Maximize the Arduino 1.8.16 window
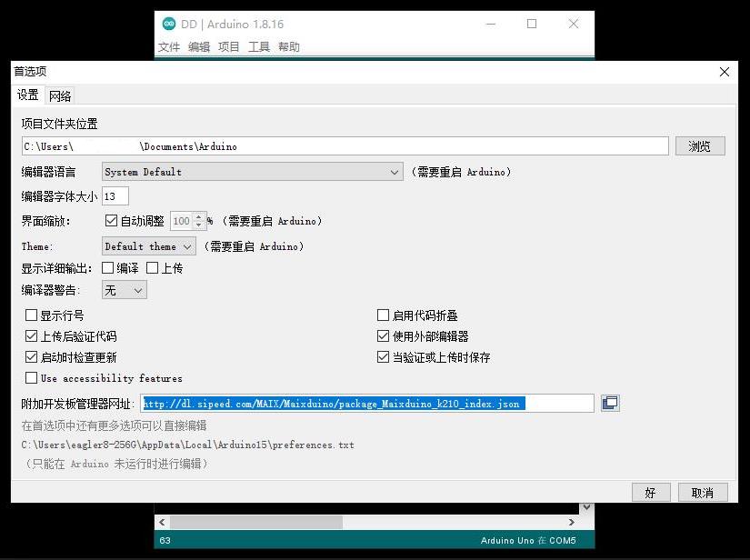This screenshot has width=750, height=560. [x=532, y=24]
